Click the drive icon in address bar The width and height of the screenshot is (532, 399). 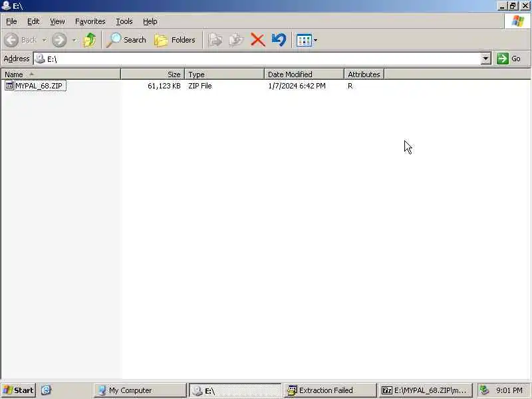tap(40, 59)
